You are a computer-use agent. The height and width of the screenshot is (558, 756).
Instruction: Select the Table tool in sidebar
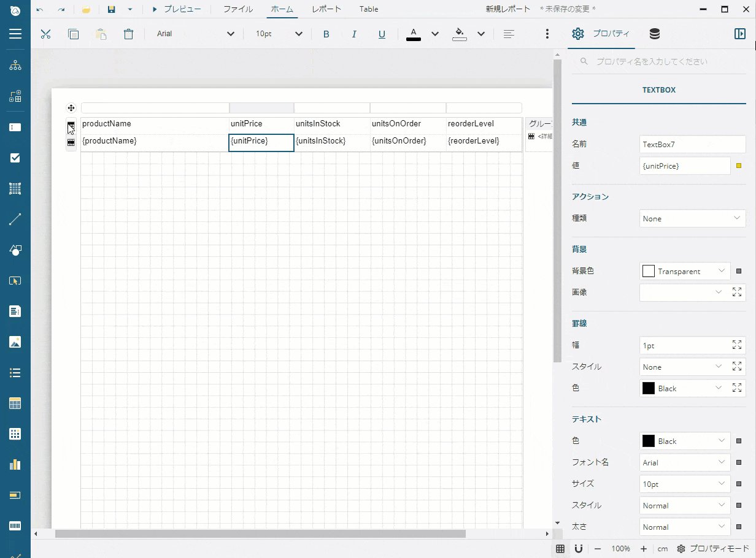coord(15,403)
